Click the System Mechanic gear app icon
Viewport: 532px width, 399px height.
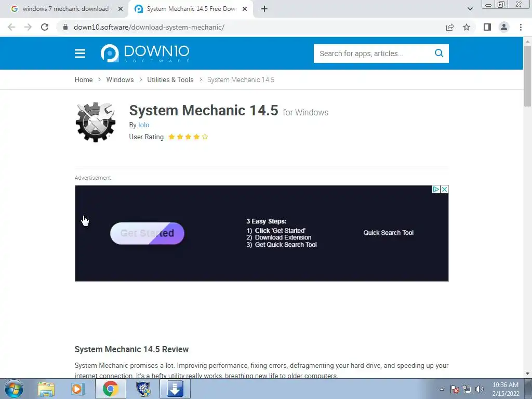pos(96,122)
